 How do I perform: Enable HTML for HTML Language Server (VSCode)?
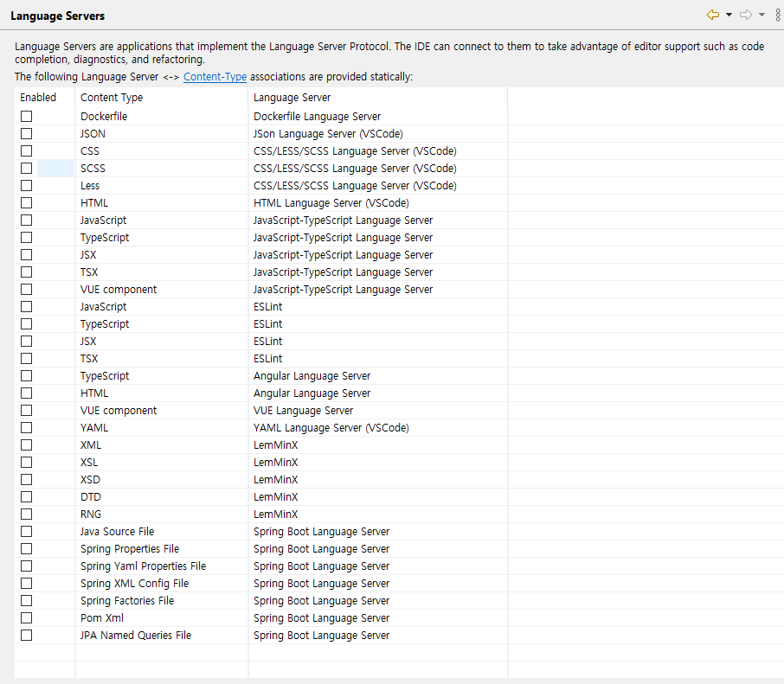click(27, 203)
